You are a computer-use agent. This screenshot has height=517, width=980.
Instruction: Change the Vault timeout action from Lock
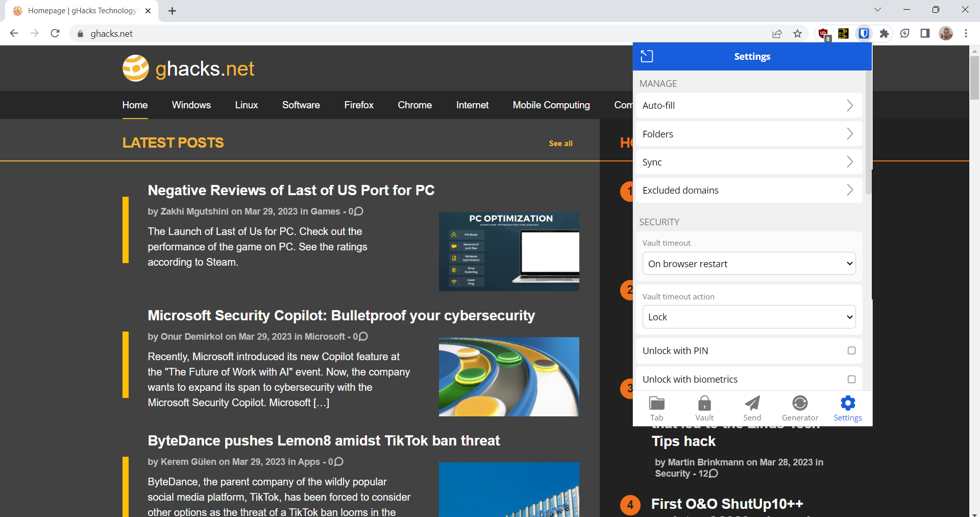(749, 317)
